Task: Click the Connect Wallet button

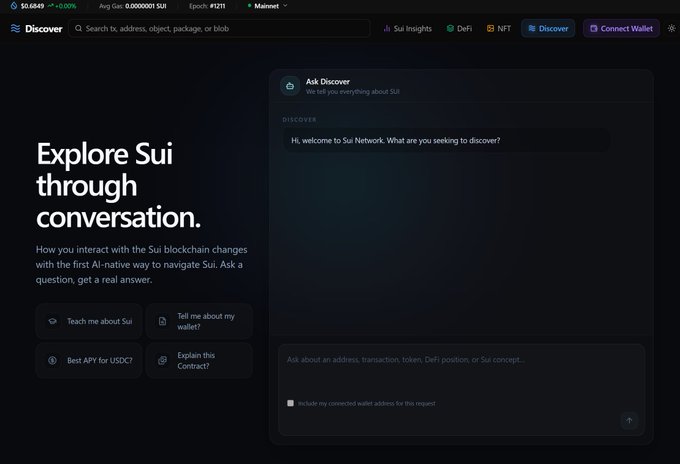Action: (x=621, y=29)
